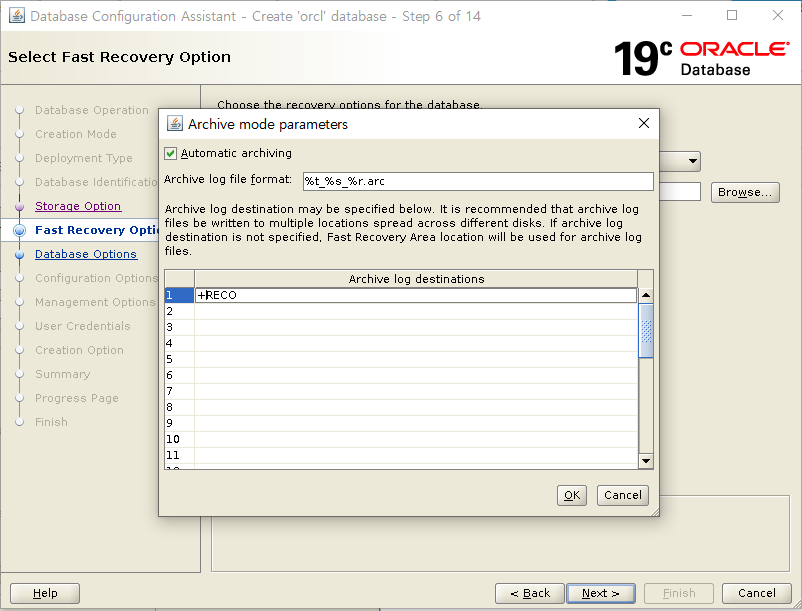Proceed with the Next > button
Screen dimensions: 802x611
click(601, 593)
